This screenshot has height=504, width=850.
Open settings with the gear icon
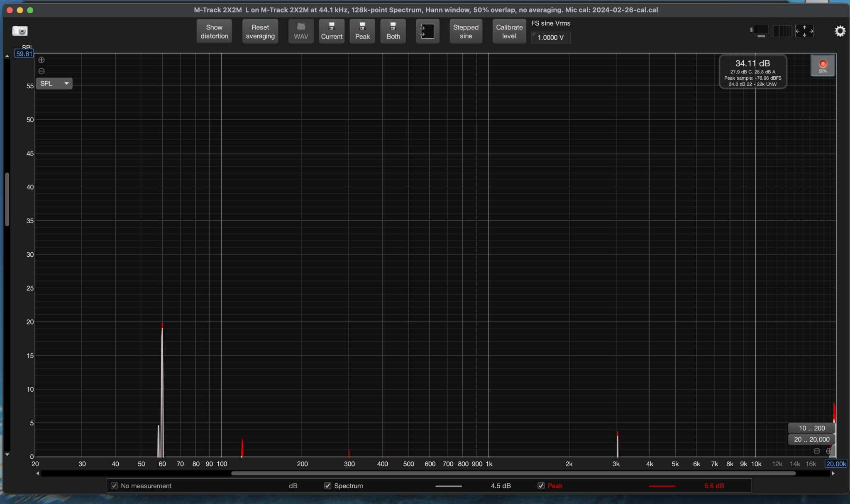tap(840, 31)
